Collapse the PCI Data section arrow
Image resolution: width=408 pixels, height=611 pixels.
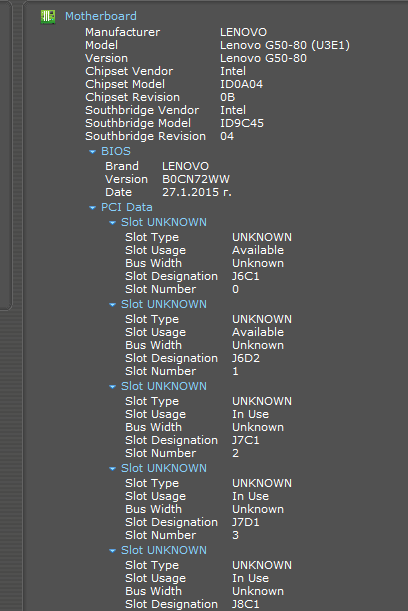coord(92,208)
